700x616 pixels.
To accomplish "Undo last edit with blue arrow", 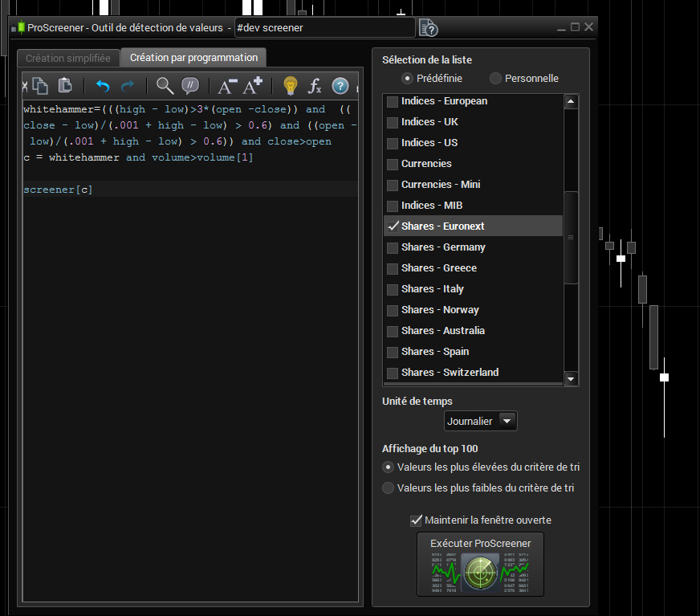I will 103,86.
